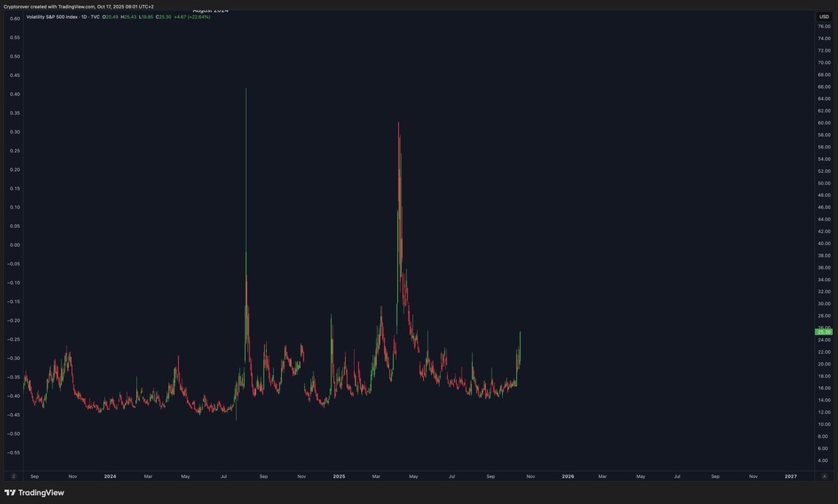Open timeframe options via the TVC label

(94, 16)
